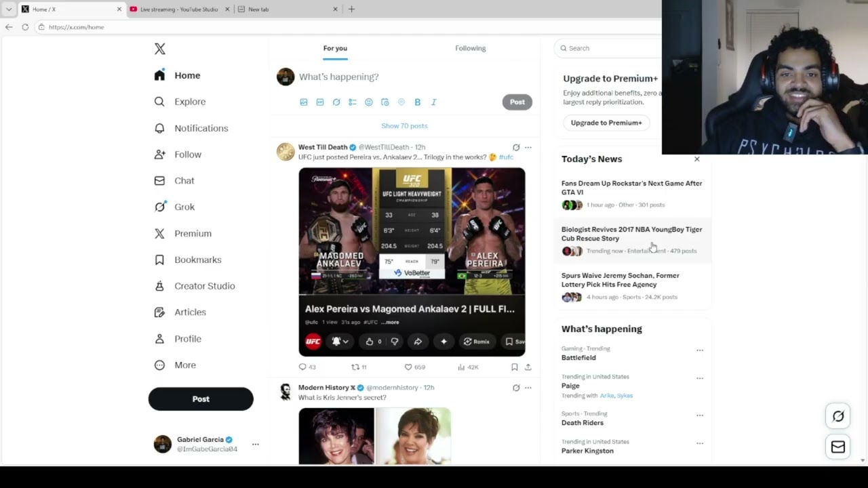868x488 pixels.
Task: Switch to the New tab browser tab
Action: tap(287, 9)
